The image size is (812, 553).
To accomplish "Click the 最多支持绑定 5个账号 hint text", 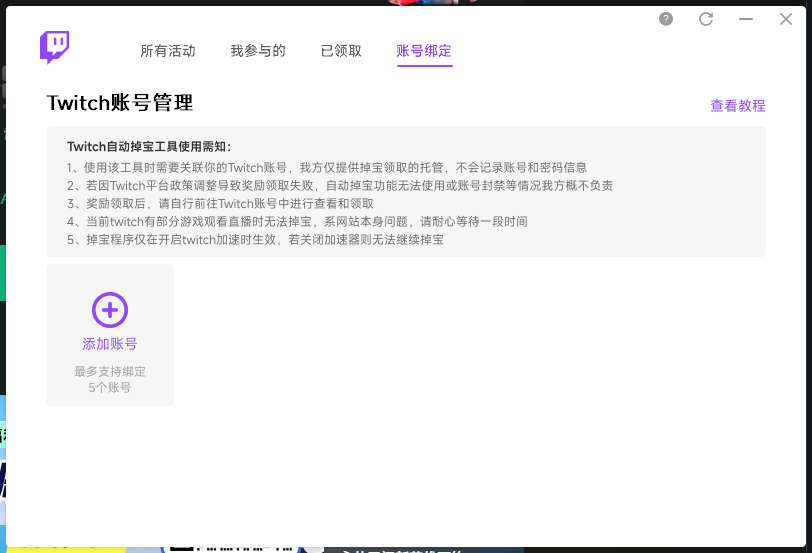I will point(110,380).
